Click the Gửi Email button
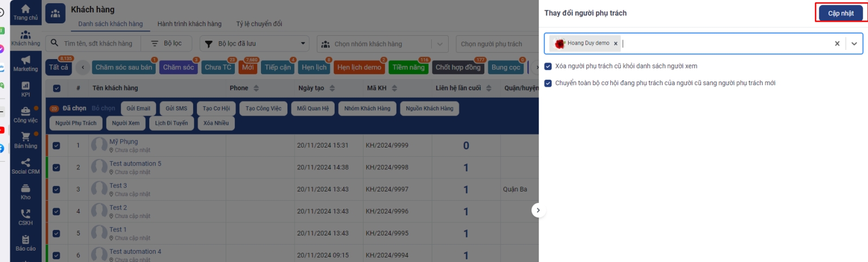 pos(138,108)
